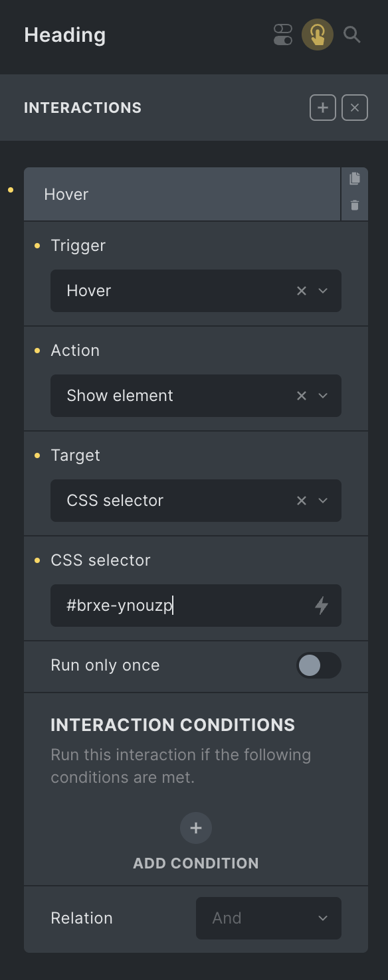
Task: Click the ADD CONDITION label
Action: [x=196, y=863]
